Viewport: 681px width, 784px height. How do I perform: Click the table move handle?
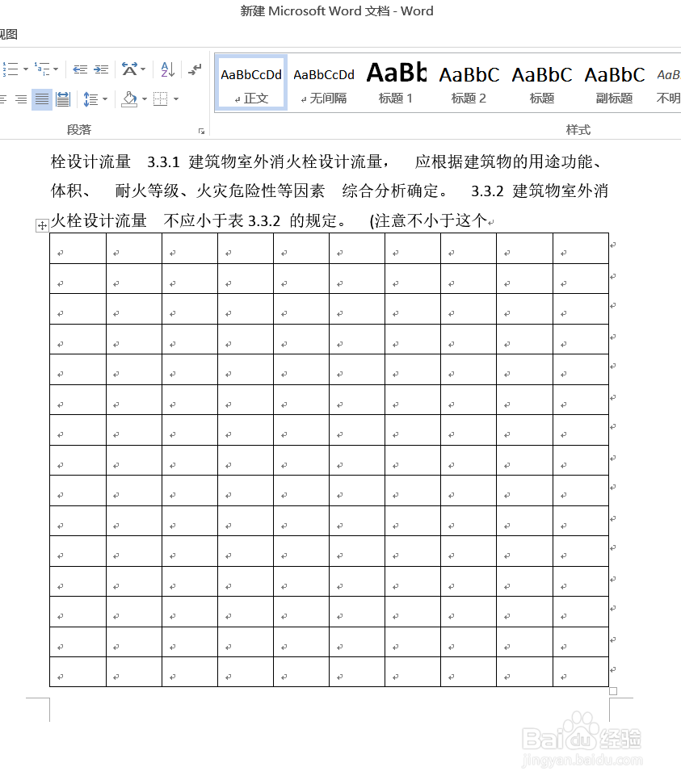click(42, 225)
